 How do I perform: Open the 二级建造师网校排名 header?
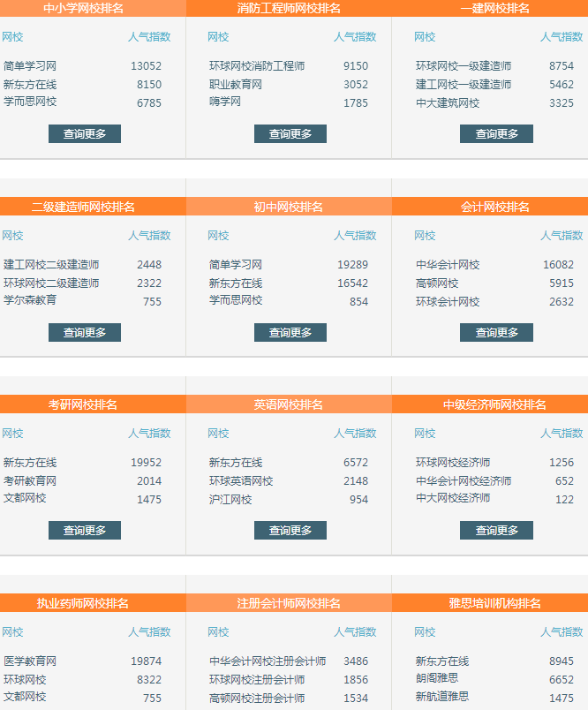pyautogui.click(x=83, y=207)
